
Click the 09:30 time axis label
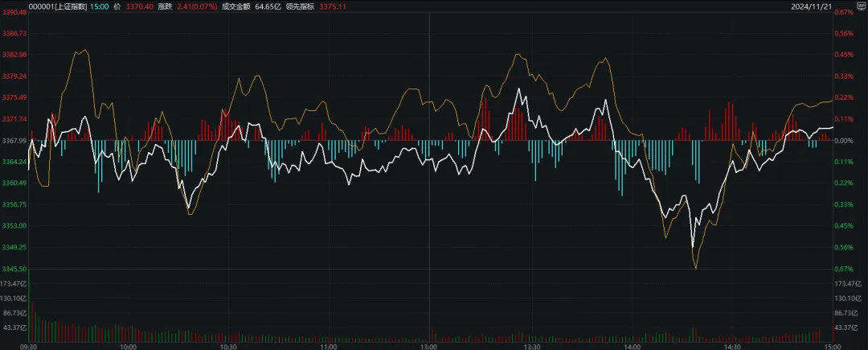[27, 345]
